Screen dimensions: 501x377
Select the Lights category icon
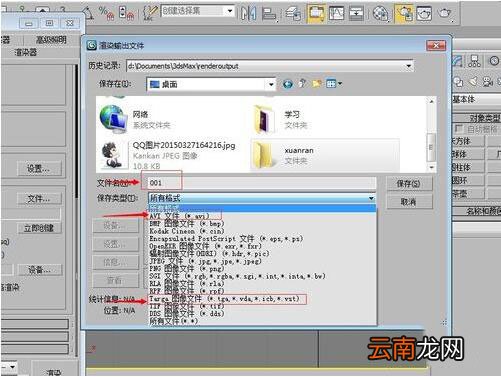tap(473, 82)
